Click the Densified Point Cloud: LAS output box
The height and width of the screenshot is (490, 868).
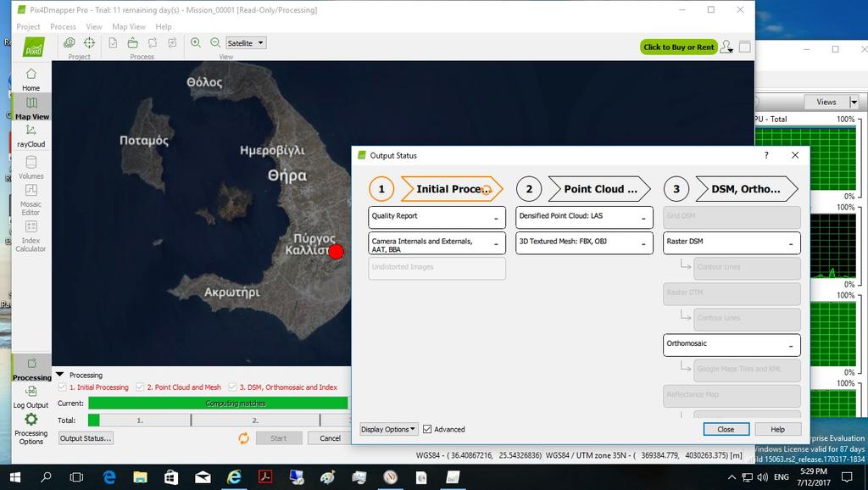pyautogui.click(x=584, y=217)
